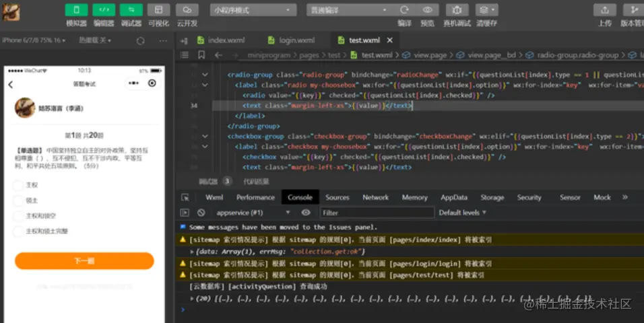The height and width of the screenshot is (323, 644).
Task: Click miniprogram in the breadcrumb path
Action: click(269, 55)
